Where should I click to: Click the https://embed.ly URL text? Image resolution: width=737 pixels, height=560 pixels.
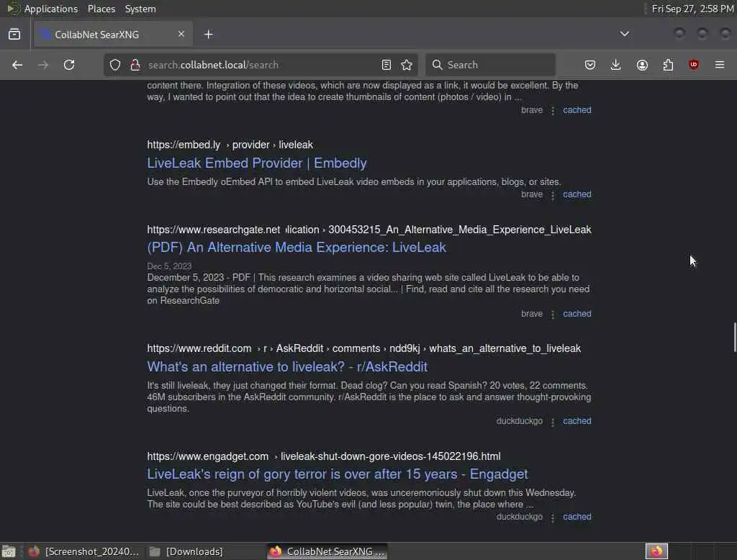[x=184, y=145]
